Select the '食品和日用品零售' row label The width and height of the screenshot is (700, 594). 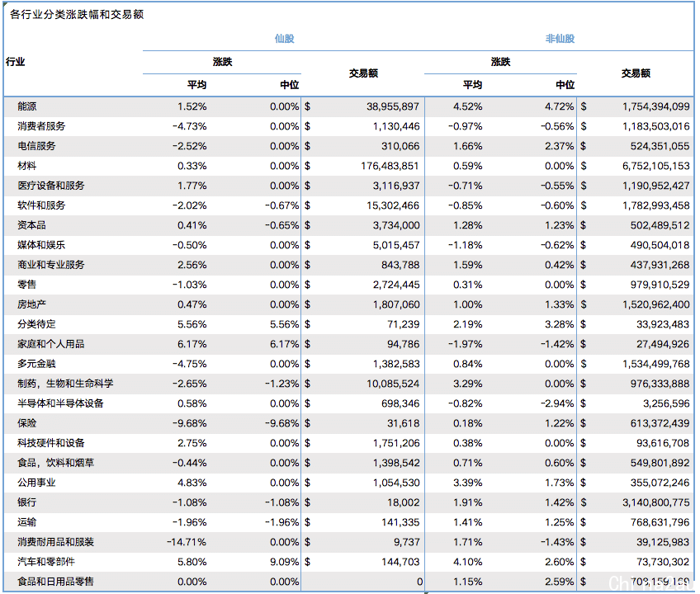[x=56, y=582]
